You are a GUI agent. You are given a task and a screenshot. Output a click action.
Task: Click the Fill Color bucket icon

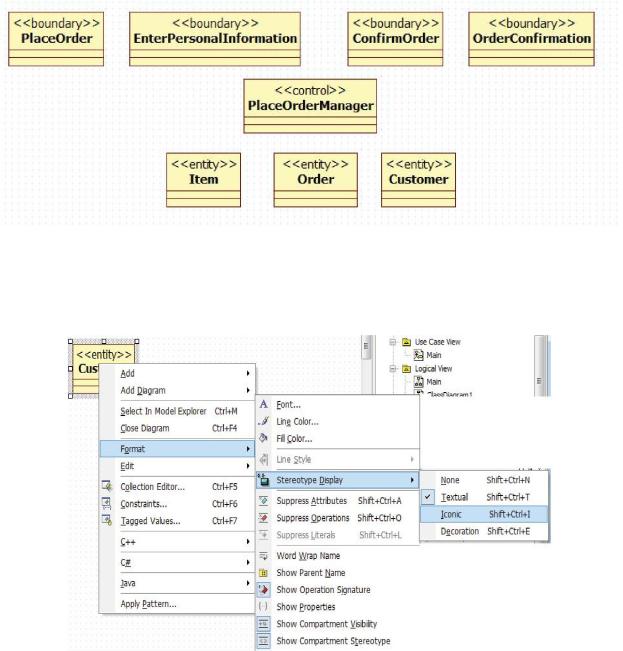264,438
